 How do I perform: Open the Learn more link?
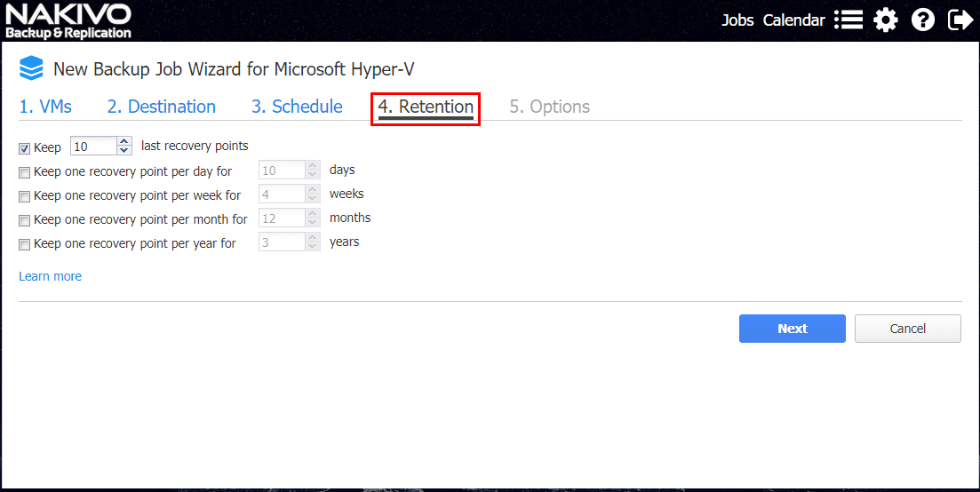50,276
